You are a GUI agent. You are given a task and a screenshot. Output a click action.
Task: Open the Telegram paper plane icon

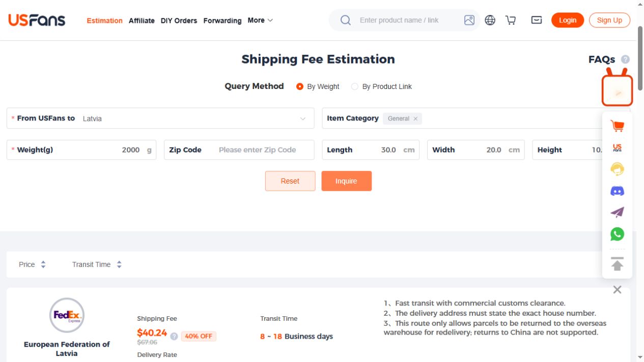click(x=617, y=213)
